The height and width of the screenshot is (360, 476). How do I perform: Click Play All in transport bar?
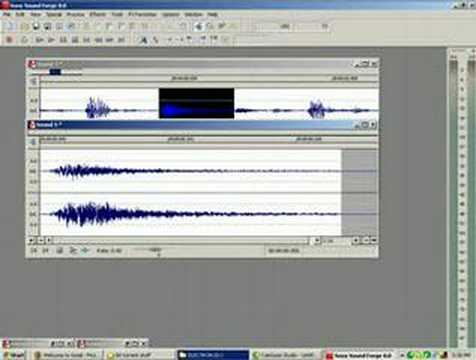pyautogui.click(x=40, y=40)
